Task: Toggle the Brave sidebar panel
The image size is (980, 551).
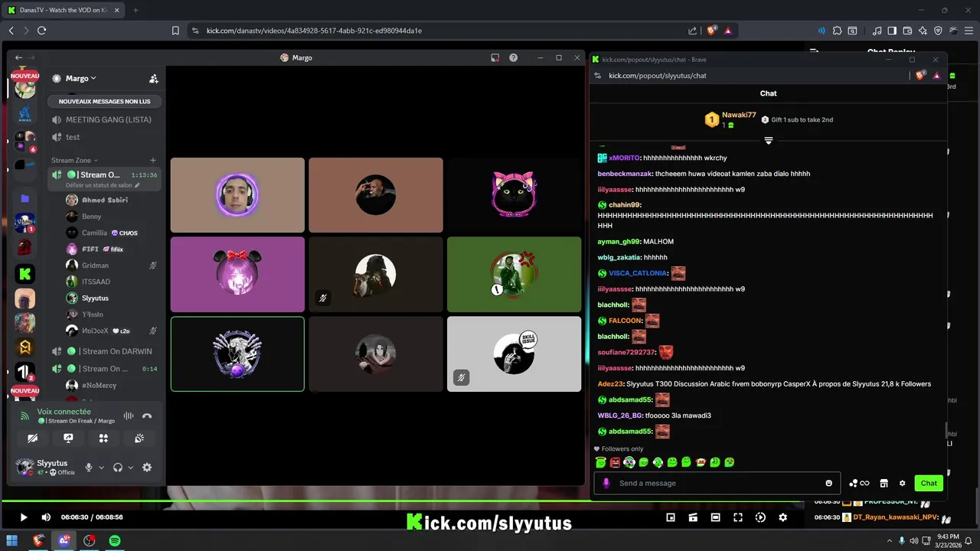Action: click(x=892, y=31)
